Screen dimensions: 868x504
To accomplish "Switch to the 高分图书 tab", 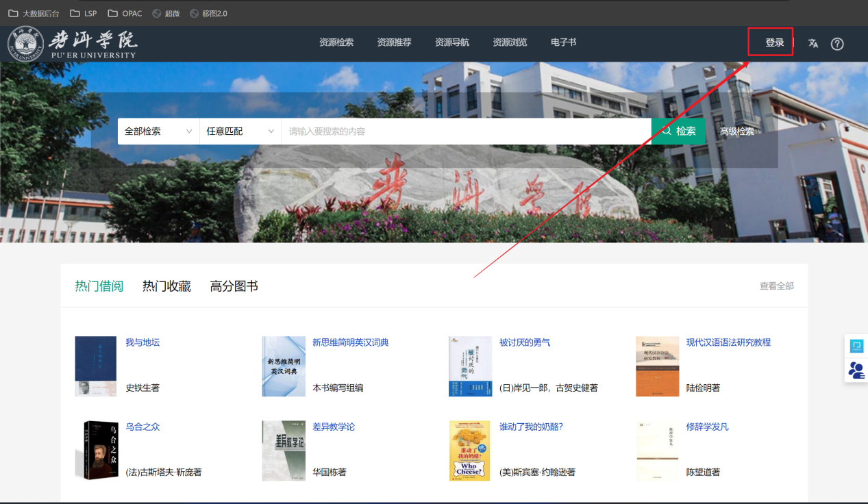I will 234,286.
